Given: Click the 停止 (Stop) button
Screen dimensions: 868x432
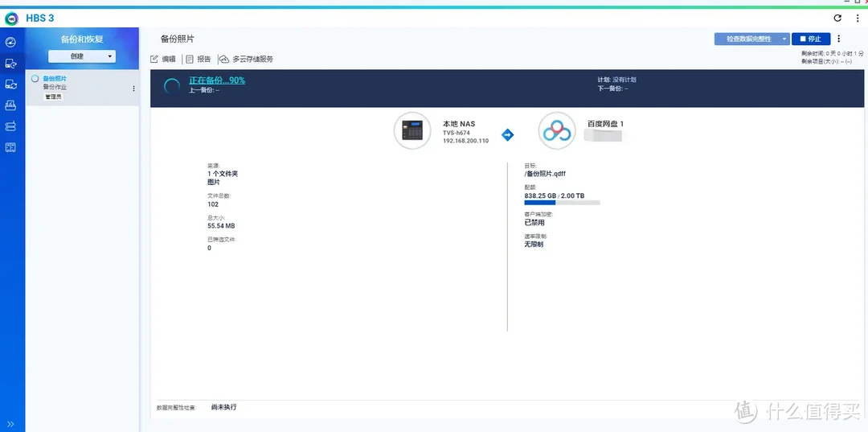Looking at the screenshot, I should (x=810, y=39).
